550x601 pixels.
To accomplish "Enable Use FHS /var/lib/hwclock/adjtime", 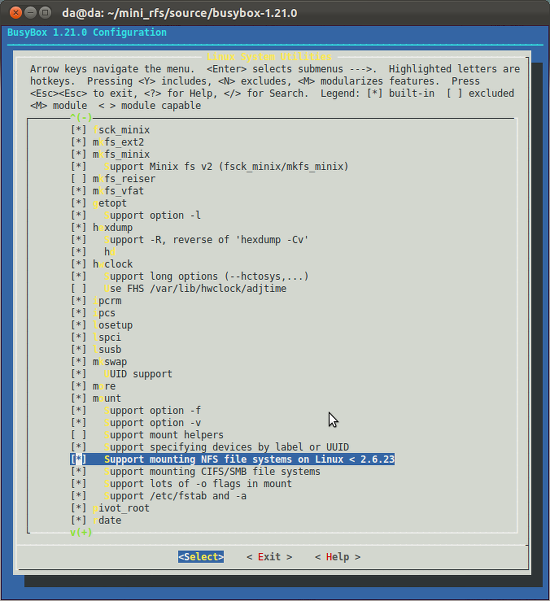I will point(79,289).
